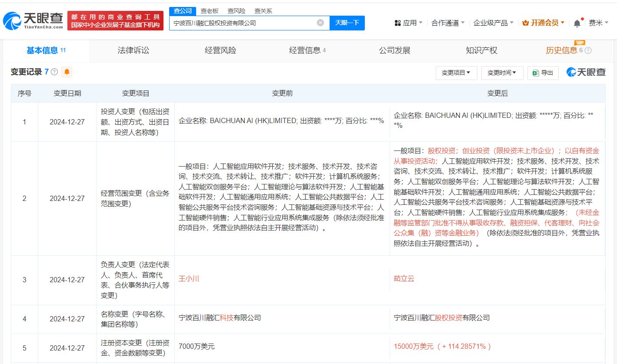Export records with the 导出 button
This screenshot has height=364, width=617.
point(543,73)
